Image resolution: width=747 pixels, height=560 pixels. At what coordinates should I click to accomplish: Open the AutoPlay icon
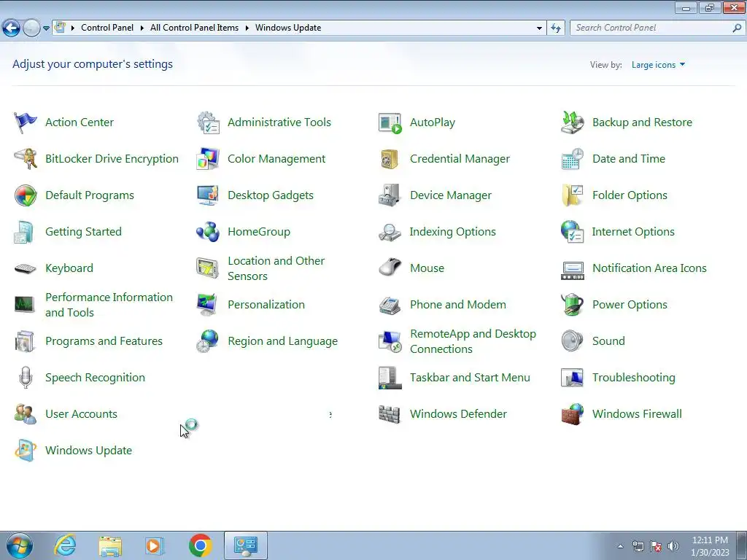[390, 122]
